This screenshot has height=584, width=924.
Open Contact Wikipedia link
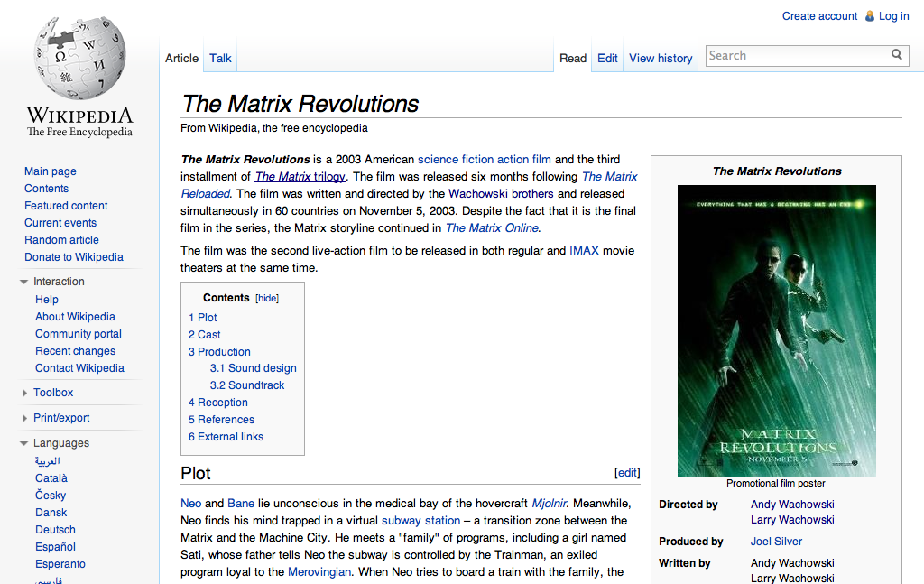click(79, 367)
